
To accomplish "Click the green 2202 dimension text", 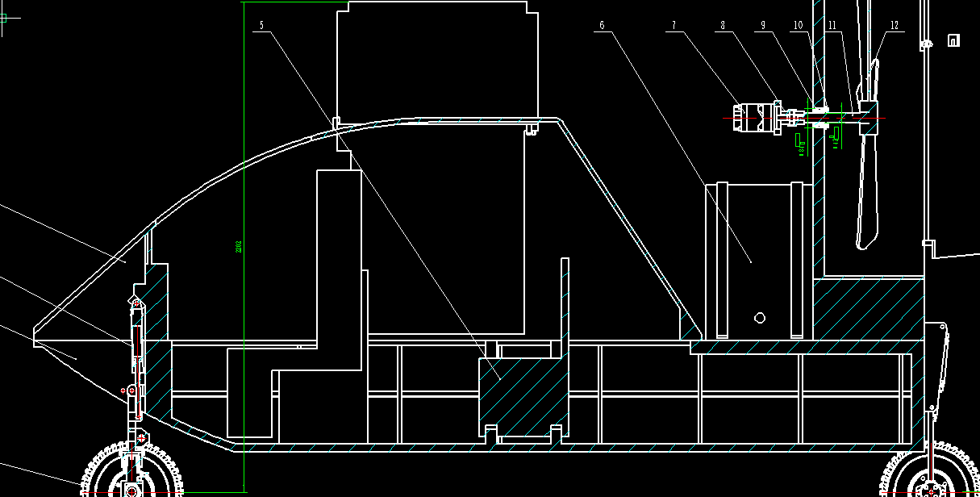I will point(239,248).
